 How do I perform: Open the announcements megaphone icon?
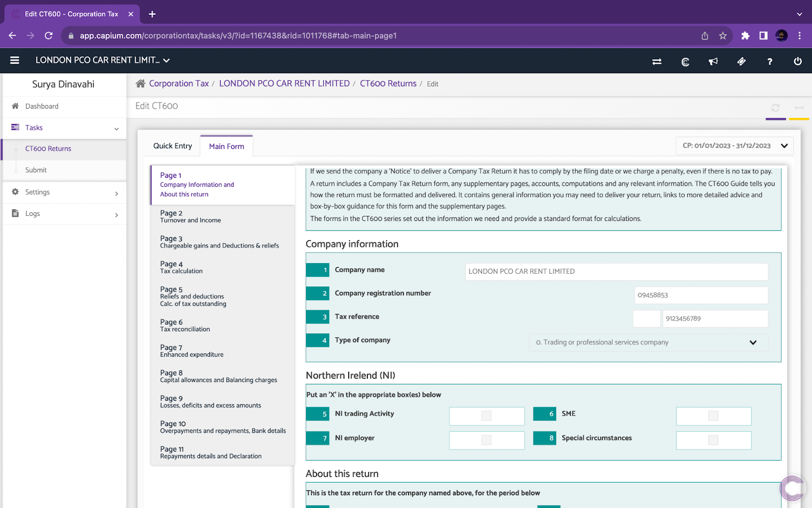click(x=713, y=61)
